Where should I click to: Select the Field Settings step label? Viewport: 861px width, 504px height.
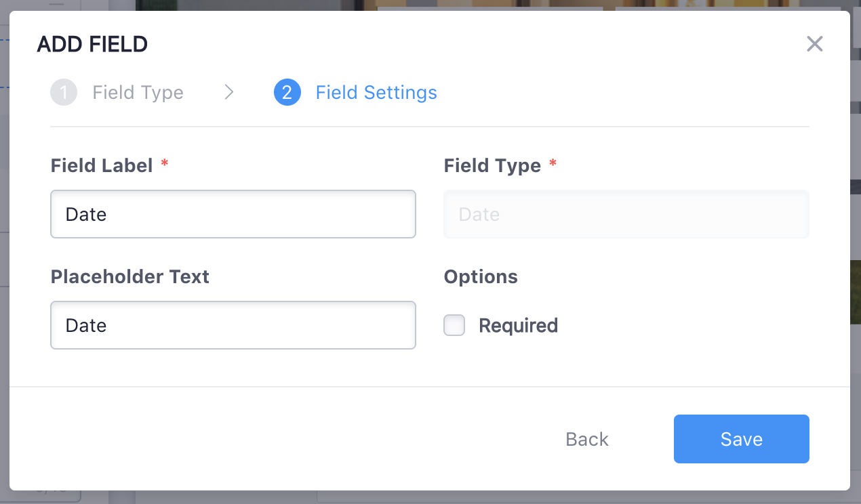click(x=376, y=92)
